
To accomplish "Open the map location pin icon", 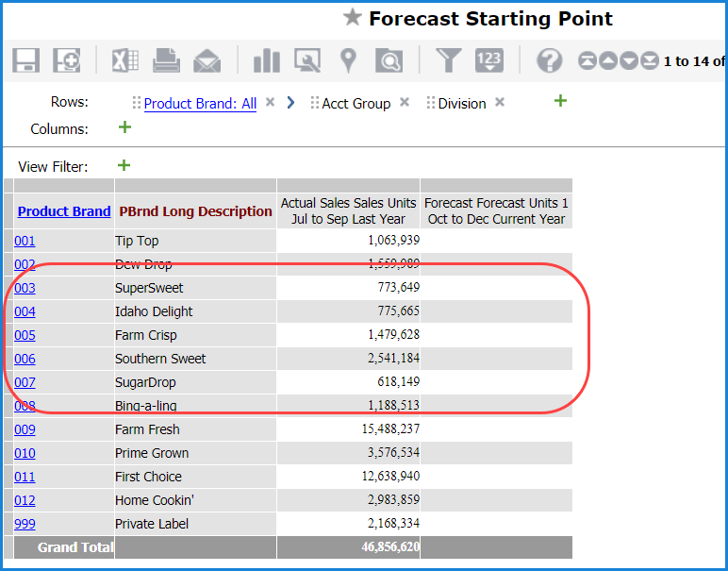I will [x=349, y=60].
